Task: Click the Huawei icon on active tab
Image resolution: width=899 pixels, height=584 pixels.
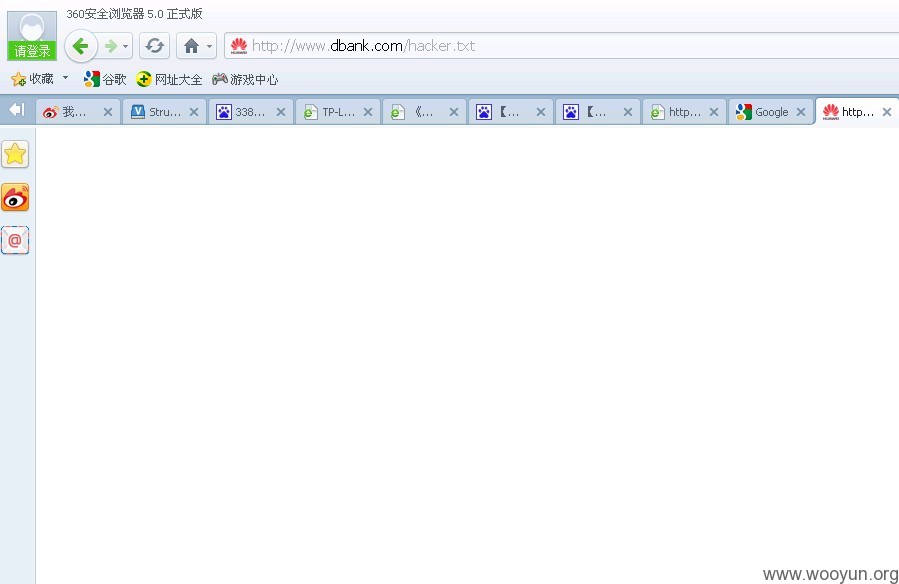Action: 831,112
